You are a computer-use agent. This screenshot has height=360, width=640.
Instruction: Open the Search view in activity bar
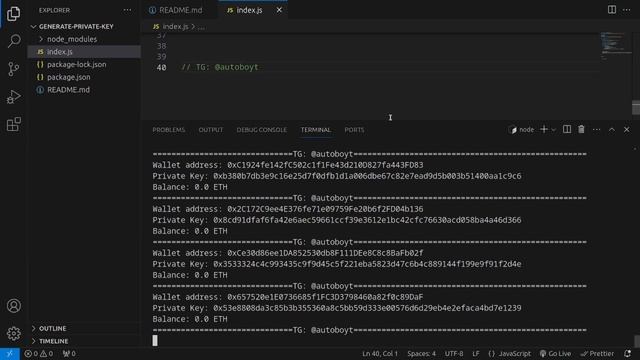pos(14,41)
